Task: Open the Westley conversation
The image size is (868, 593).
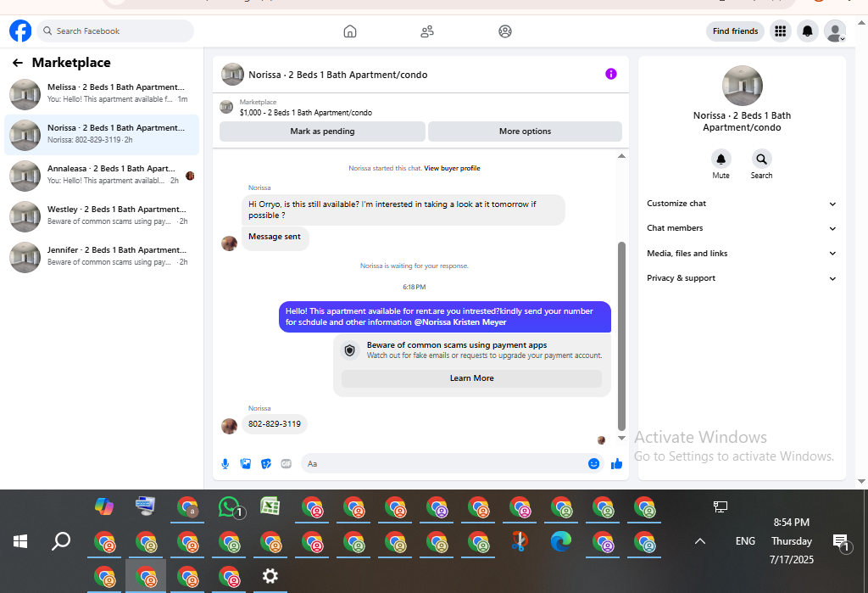Action: (x=102, y=216)
